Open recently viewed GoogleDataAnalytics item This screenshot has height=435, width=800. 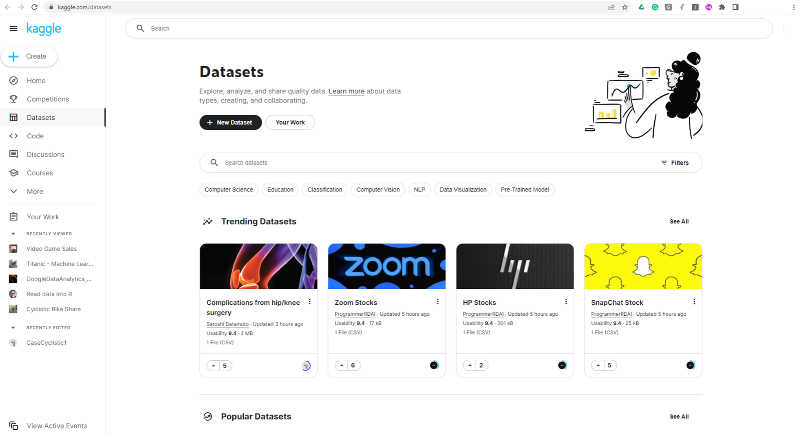tap(59, 279)
